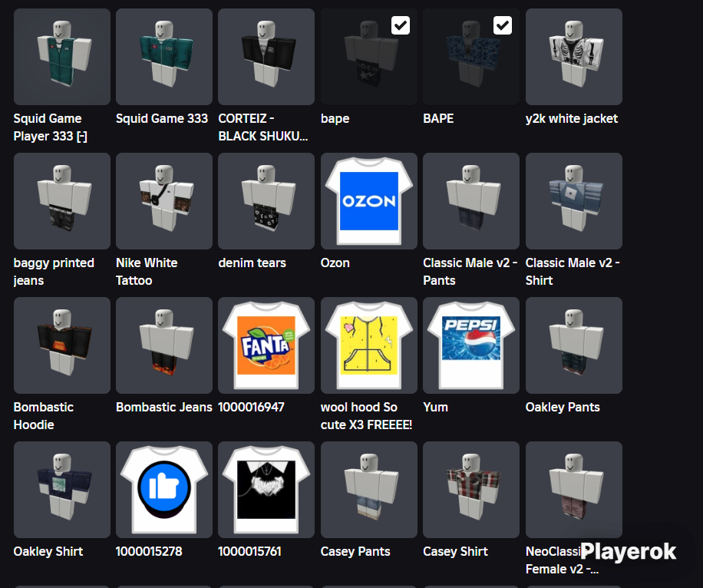
Task: Open the Casey Pants thumbnail
Action: 369,490
